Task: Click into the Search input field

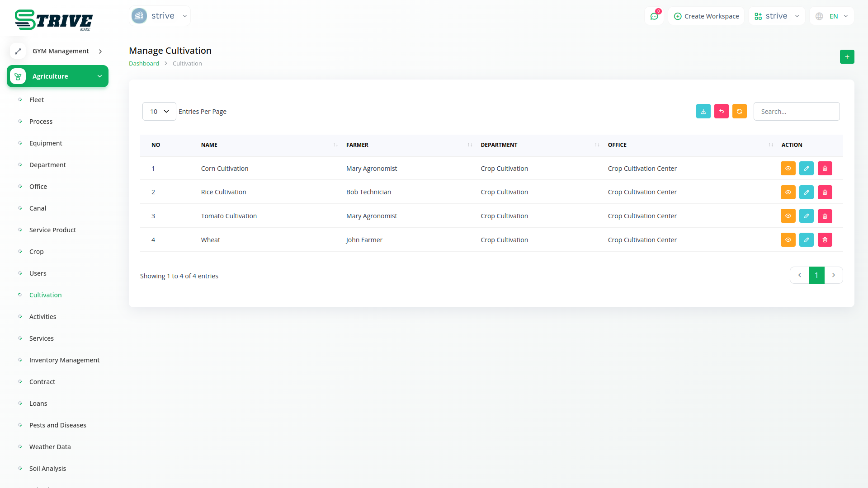Action: pos(796,112)
